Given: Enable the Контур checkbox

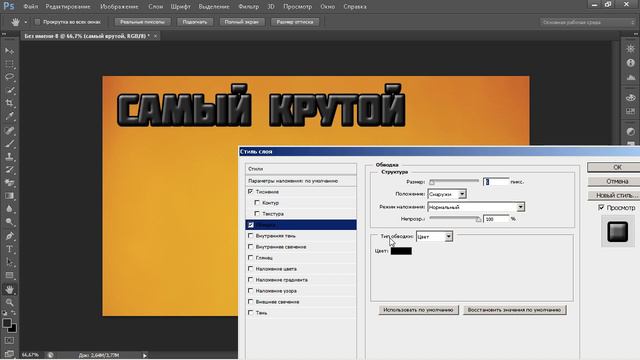Looking at the screenshot, I should [257, 202].
